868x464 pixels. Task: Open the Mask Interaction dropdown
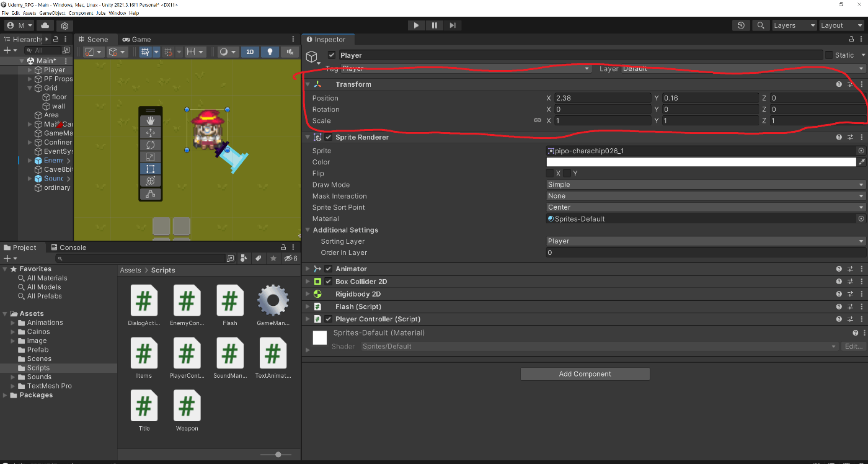706,196
